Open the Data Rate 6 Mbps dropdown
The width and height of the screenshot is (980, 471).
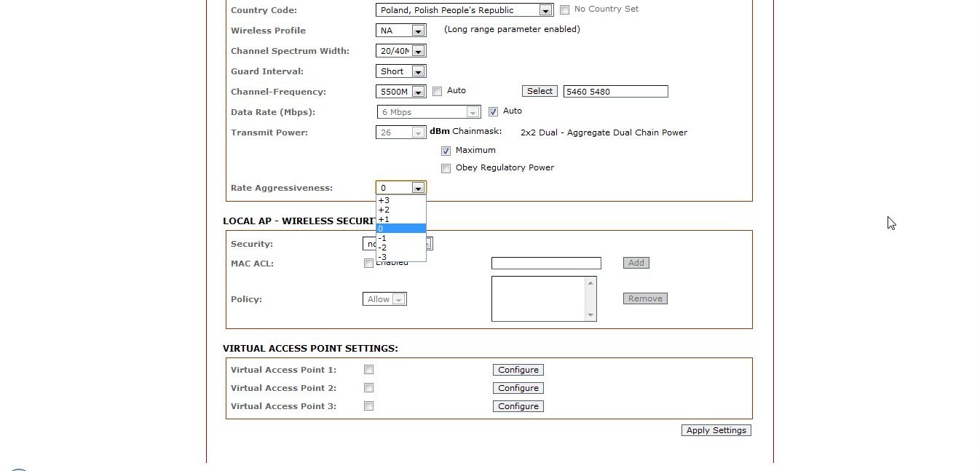pos(428,112)
